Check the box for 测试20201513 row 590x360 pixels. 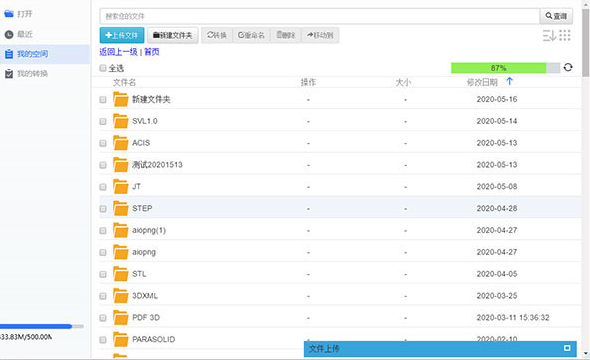(x=103, y=165)
